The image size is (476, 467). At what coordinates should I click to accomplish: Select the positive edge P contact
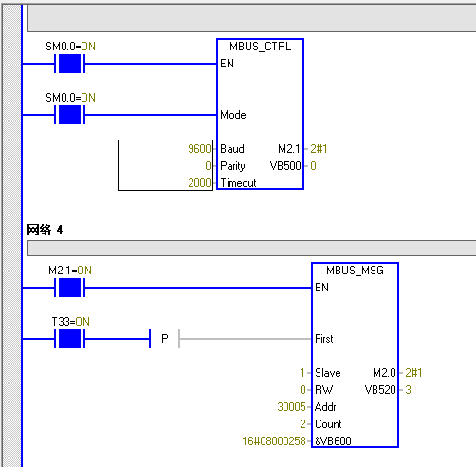[x=164, y=339]
